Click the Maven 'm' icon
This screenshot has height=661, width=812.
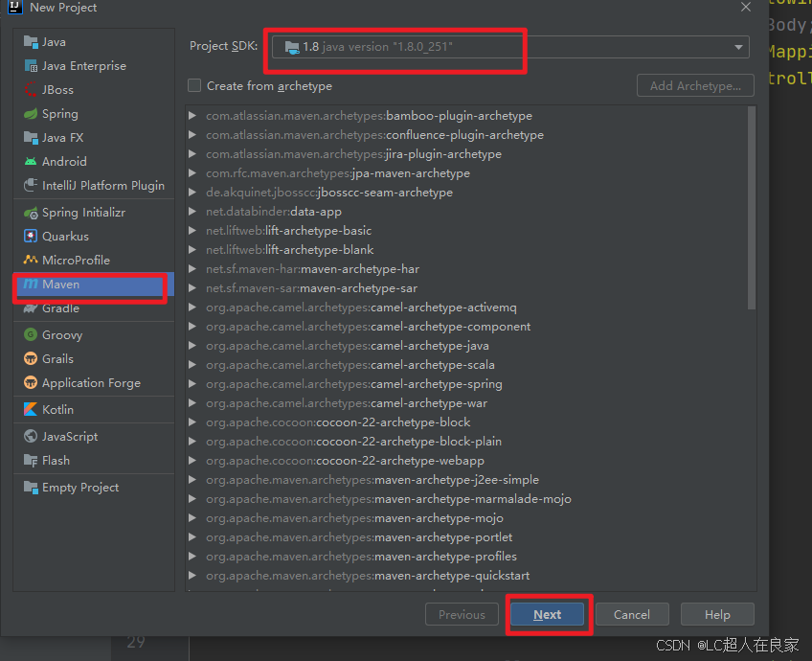(x=31, y=284)
